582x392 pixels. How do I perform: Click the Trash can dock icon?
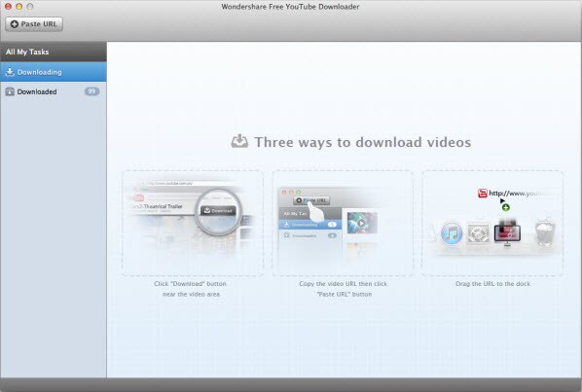click(545, 232)
